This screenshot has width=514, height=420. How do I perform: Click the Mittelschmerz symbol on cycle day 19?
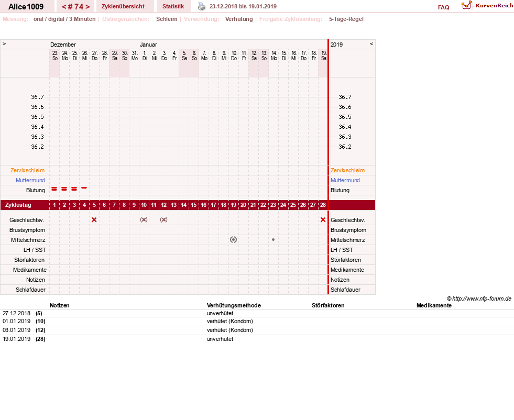pyautogui.click(x=233, y=240)
